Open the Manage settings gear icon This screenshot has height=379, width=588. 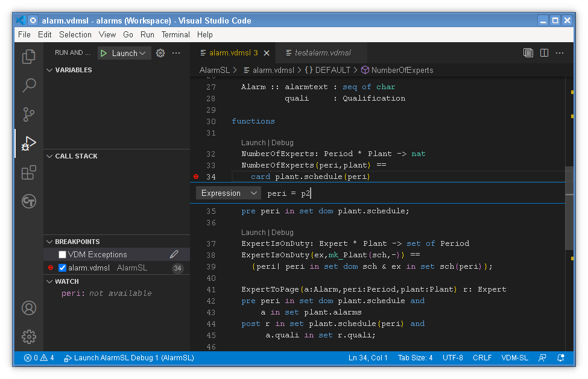(28, 336)
